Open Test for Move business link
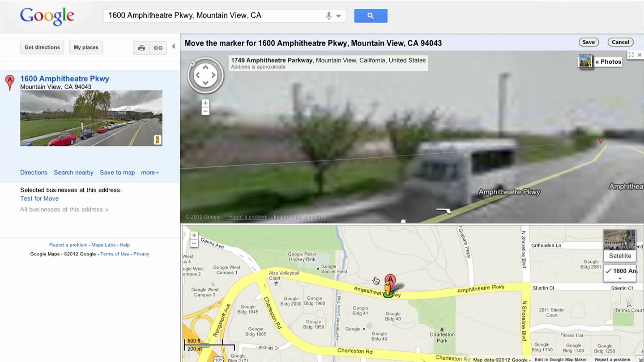644x362 pixels. coord(39,198)
